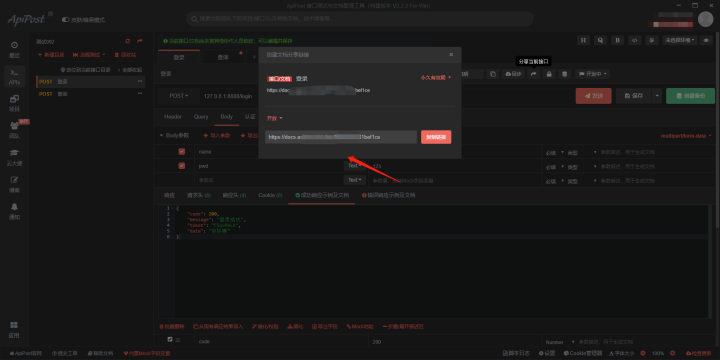Click the B toolbar icon at top right

point(617,40)
